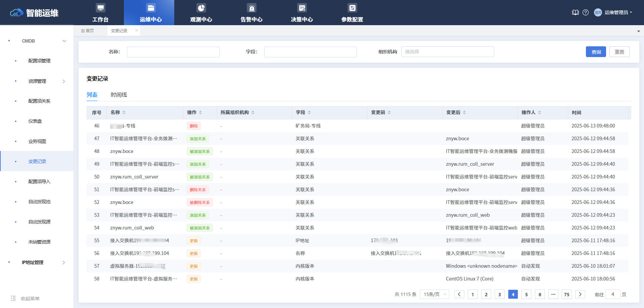Open the 参数配置 settings icon
The width and height of the screenshot is (644, 308).
point(352,8)
